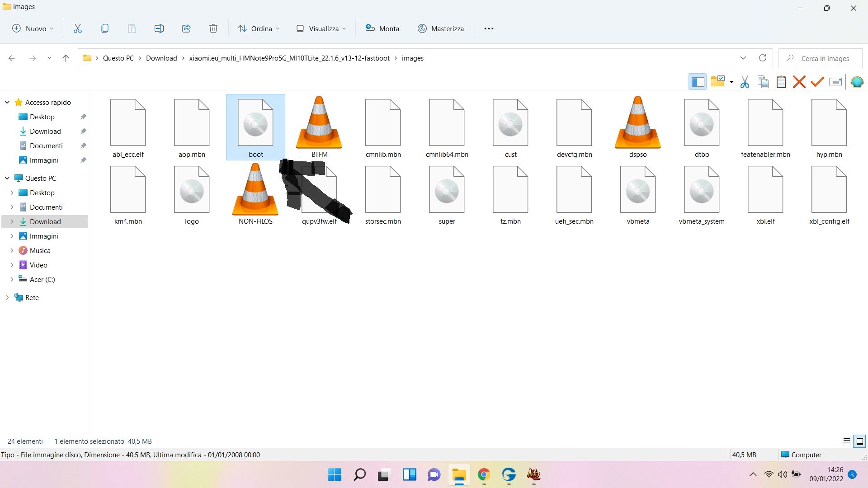The height and width of the screenshot is (488, 868).
Task: Open Immagini under Questo PC
Action: [44, 236]
